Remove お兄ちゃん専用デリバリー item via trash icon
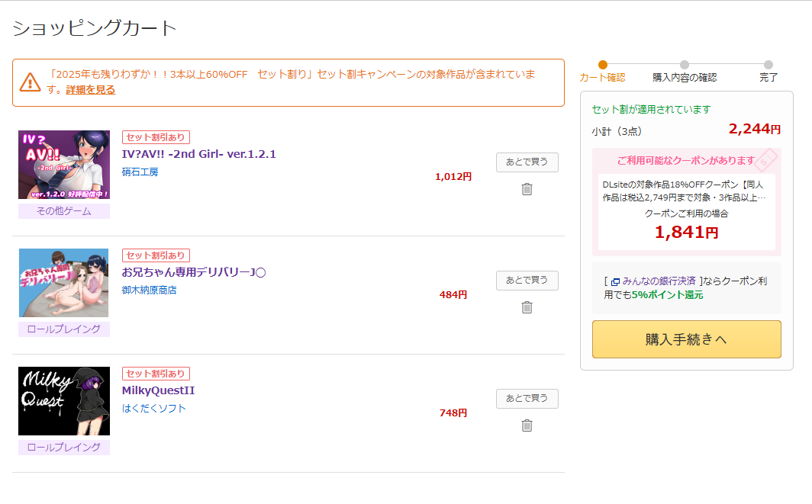The width and height of the screenshot is (812, 504). pos(527,307)
